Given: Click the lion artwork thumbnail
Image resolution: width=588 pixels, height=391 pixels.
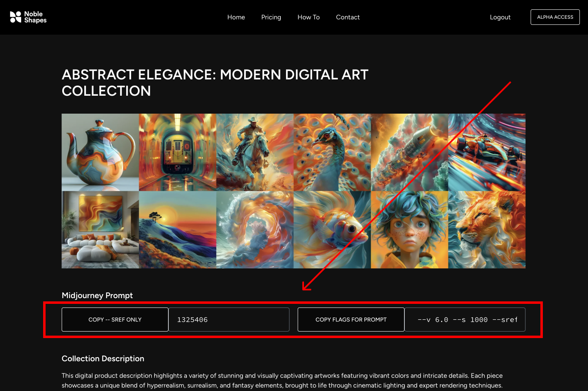Looking at the screenshot, I should coord(487,230).
